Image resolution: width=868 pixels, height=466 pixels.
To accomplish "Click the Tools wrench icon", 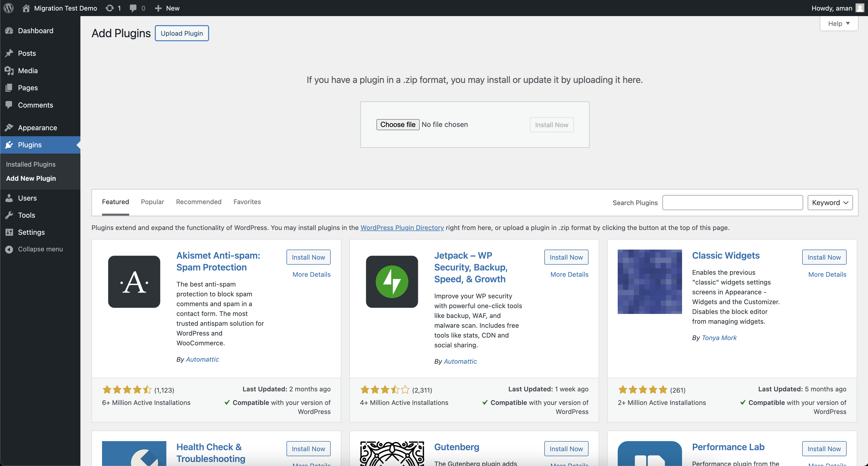I will pyautogui.click(x=9, y=215).
